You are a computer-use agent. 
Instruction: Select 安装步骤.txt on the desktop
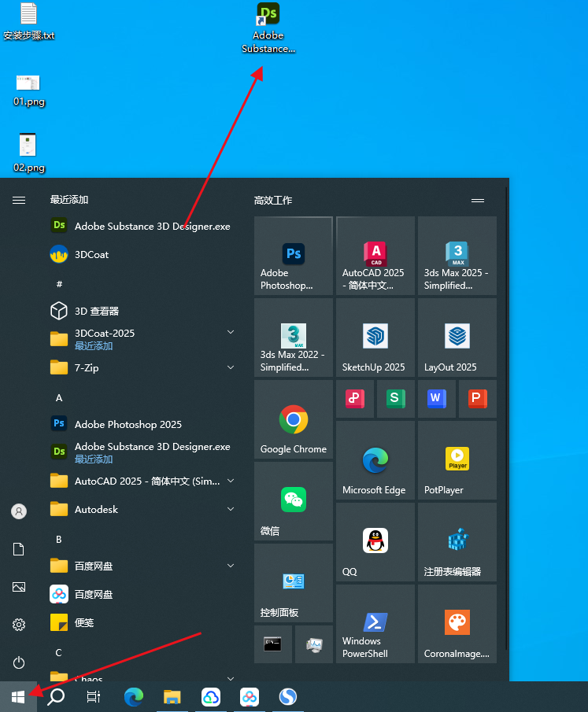click(x=28, y=21)
